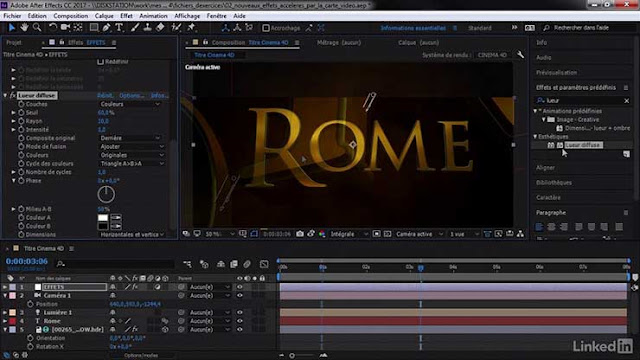Select the Hand tool
The image size is (640, 360).
(24, 28)
